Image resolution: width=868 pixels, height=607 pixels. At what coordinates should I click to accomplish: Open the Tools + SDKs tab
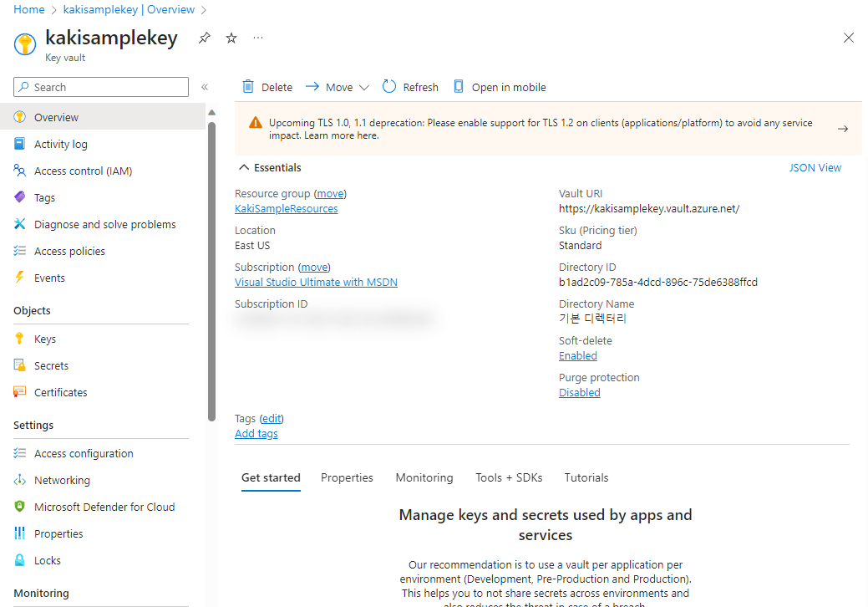[509, 477]
